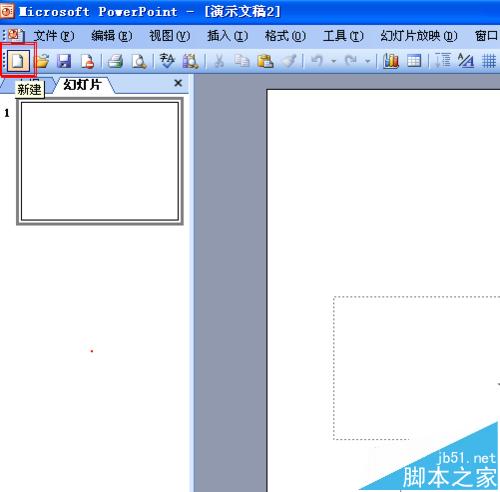
Task: Click the Save floppy disk icon
Action: point(64,61)
